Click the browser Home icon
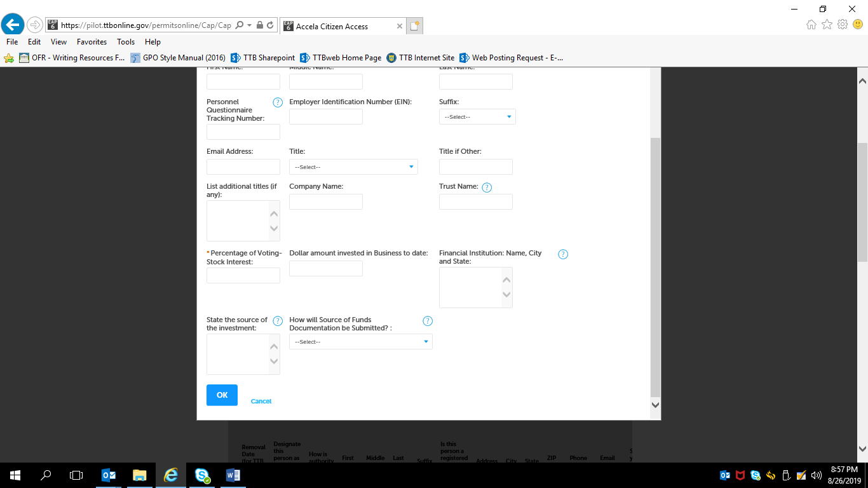The image size is (868, 488). pyautogui.click(x=811, y=25)
